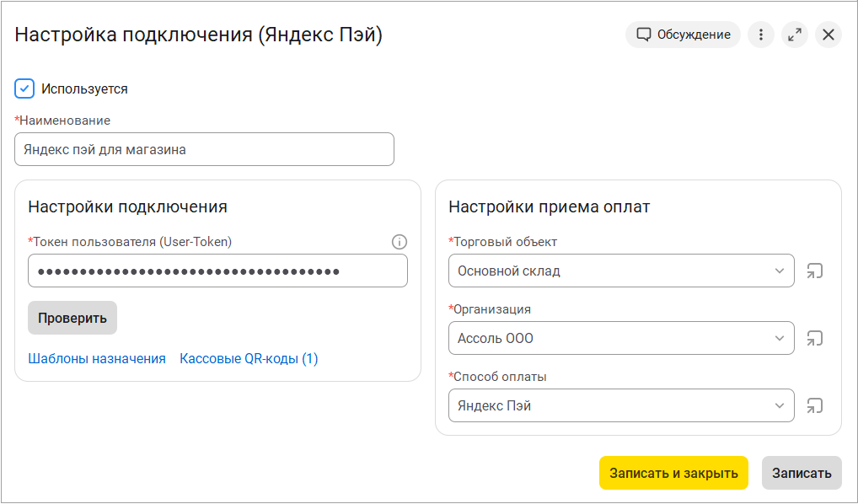The image size is (858, 504).
Task: Click the form title Настройка подключения (Яндекс Пэй)
Action: [x=199, y=35]
